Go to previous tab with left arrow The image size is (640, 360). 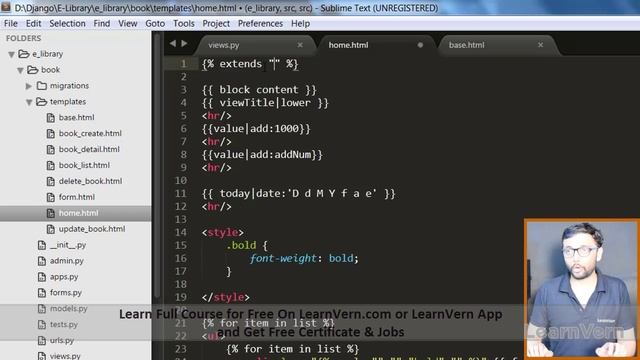point(173,43)
